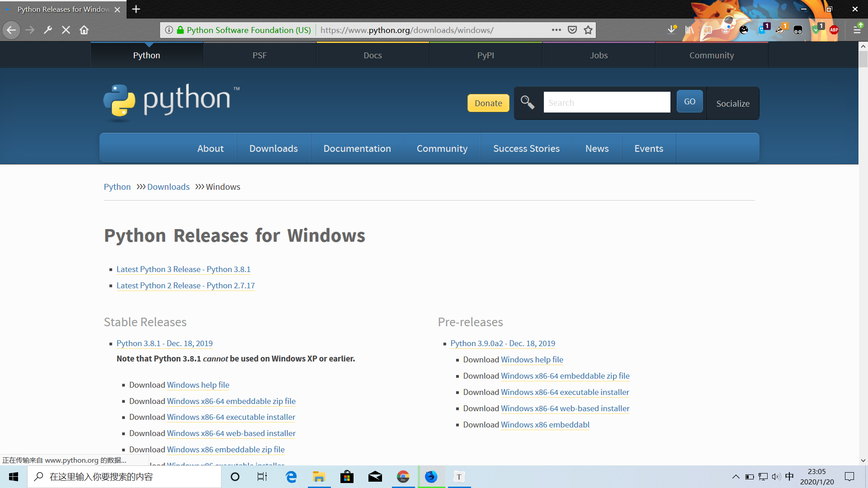868x488 pixels.
Task: Open Firefox account avatar icon
Action: click(726, 30)
